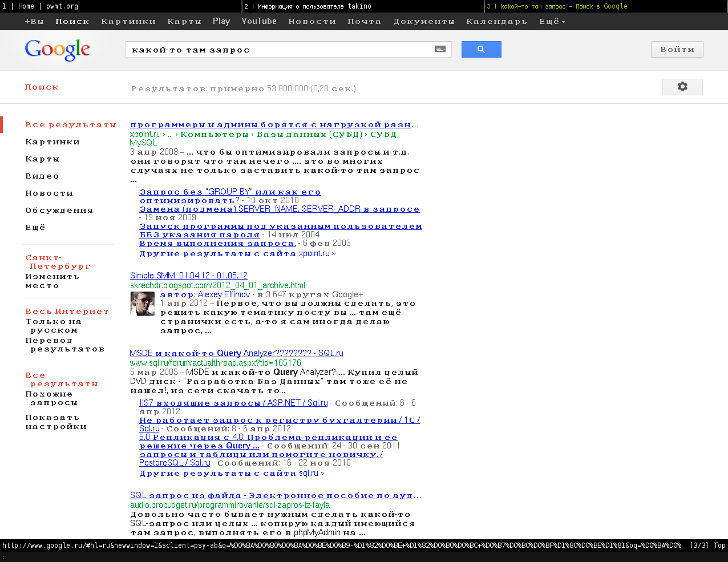The width and height of the screenshot is (728, 562).
Task: Open sublink Не работает запрос к регистру бухгалтерии
Action: coord(280,424)
